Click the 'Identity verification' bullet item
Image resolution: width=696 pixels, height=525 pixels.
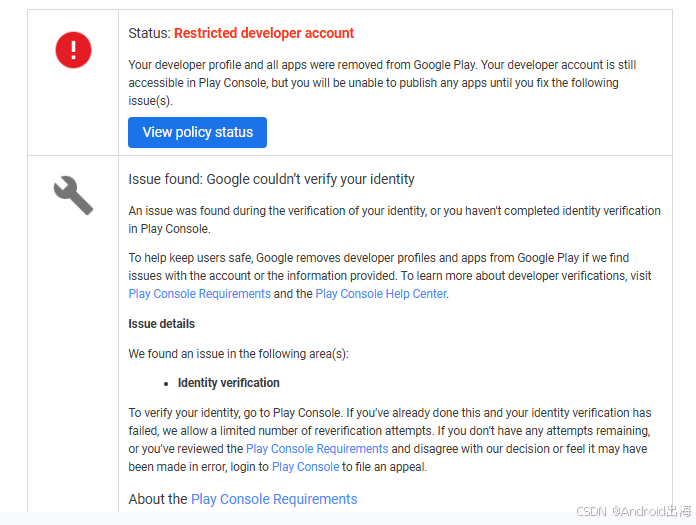229,383
